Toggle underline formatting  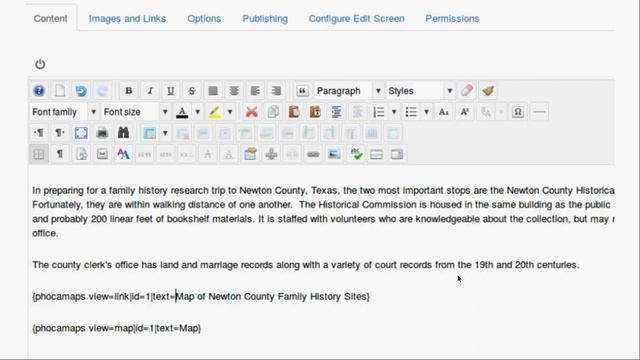[x=171, y=91]
